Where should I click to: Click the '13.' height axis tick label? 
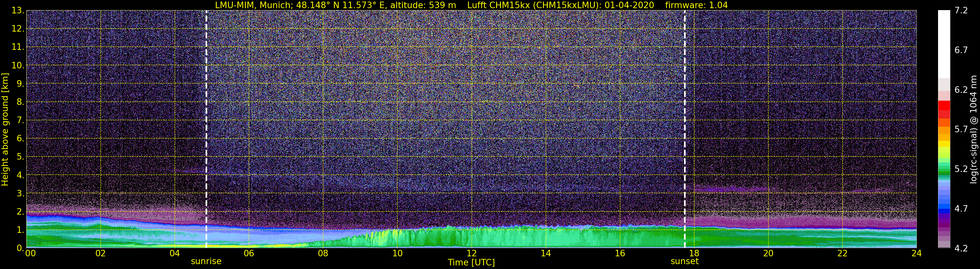pos(18,10)
